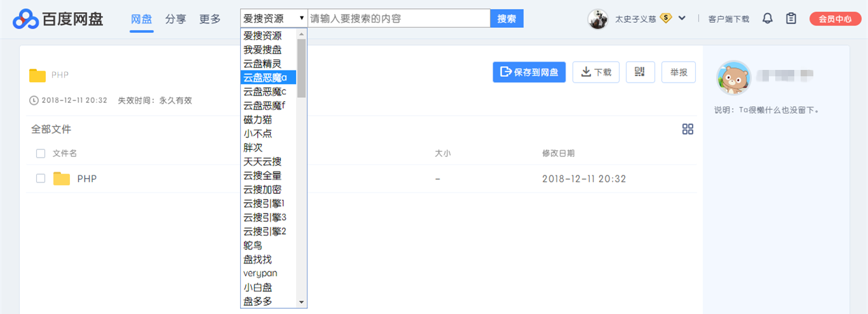Click the dropdown scroll-down arrow

click(x=301, y=302)
